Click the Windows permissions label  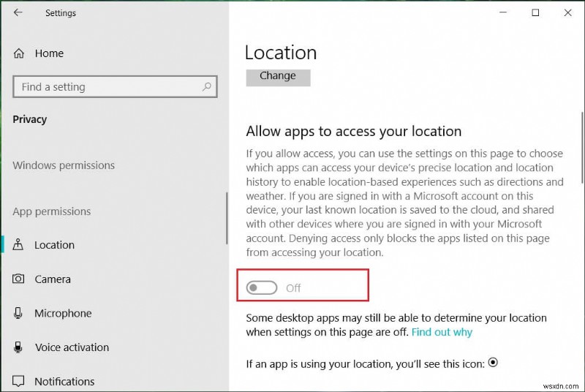point(64,165)
